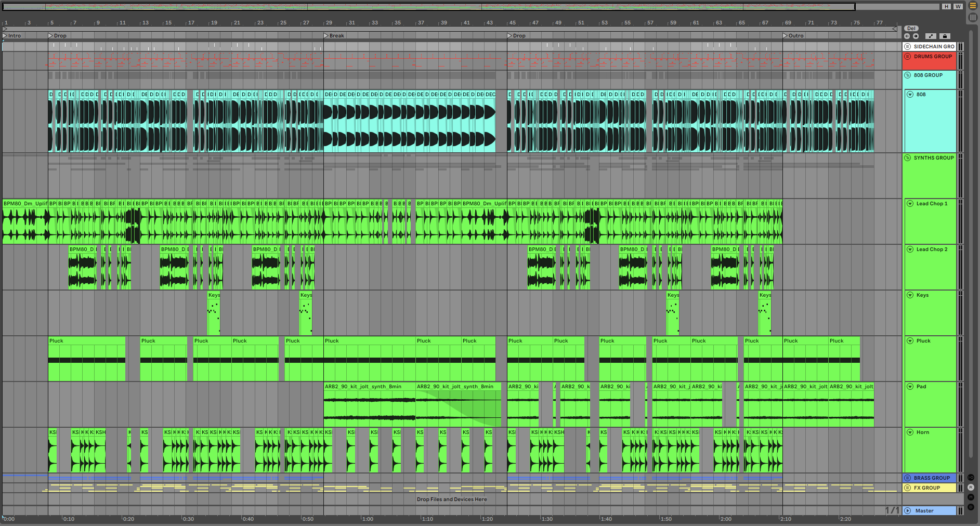Click the DRUMS GROUP circle icon

point(908,57)
